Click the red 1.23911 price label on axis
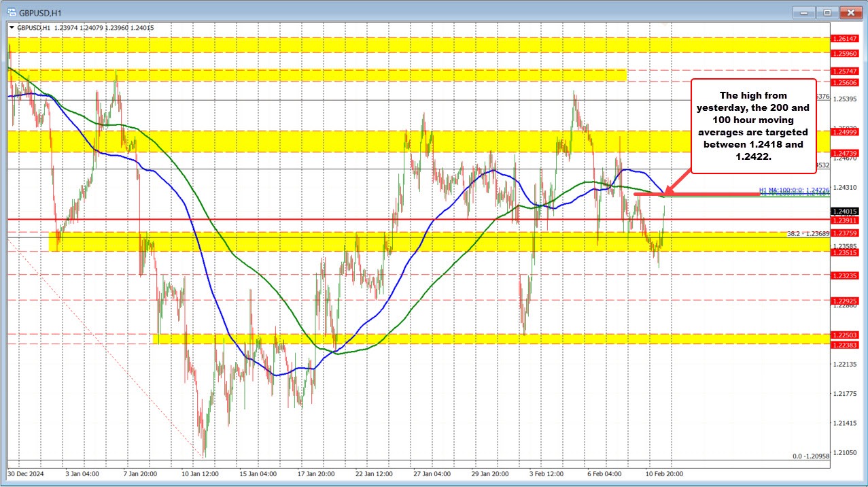The image size is (868, 487). coord(844,222)
